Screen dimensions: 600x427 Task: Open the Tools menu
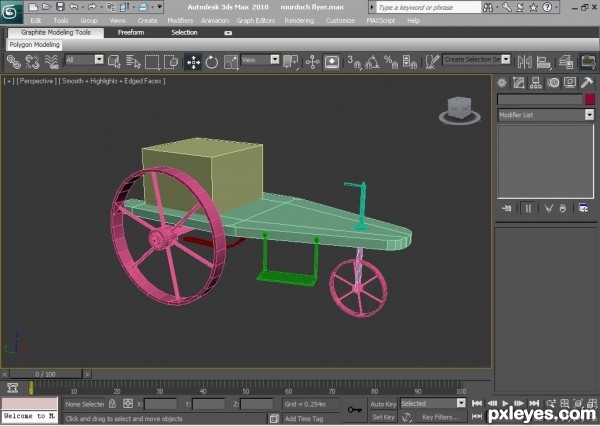pyautogui.click(x=61, y=21)
